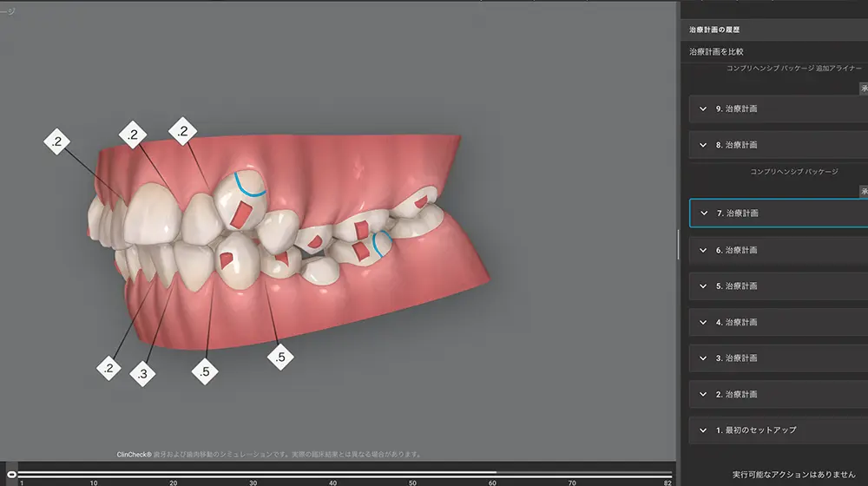
Task: Jump to stage 82 on the timeline
Action: click(667, 474)
